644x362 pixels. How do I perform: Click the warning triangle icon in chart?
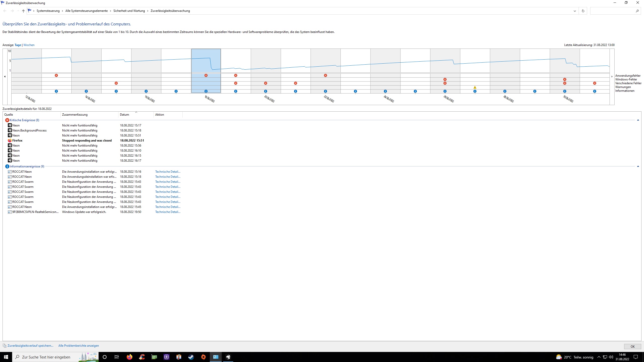click(x=475, y=87)
